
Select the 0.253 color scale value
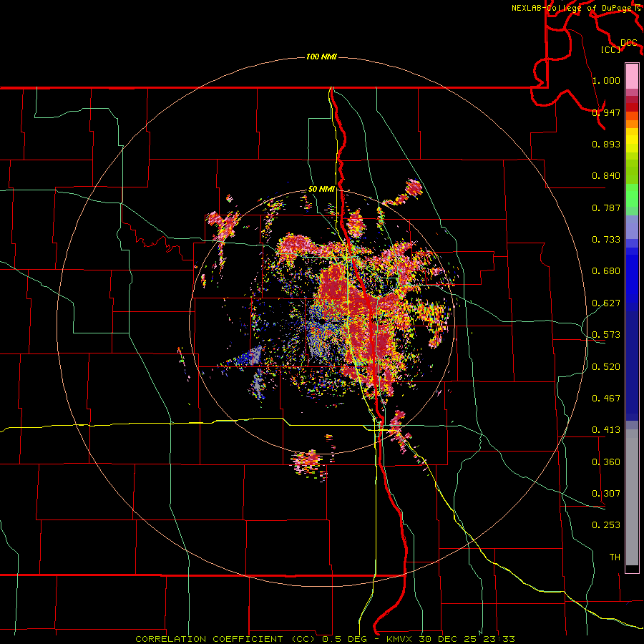tap(606, 525)
